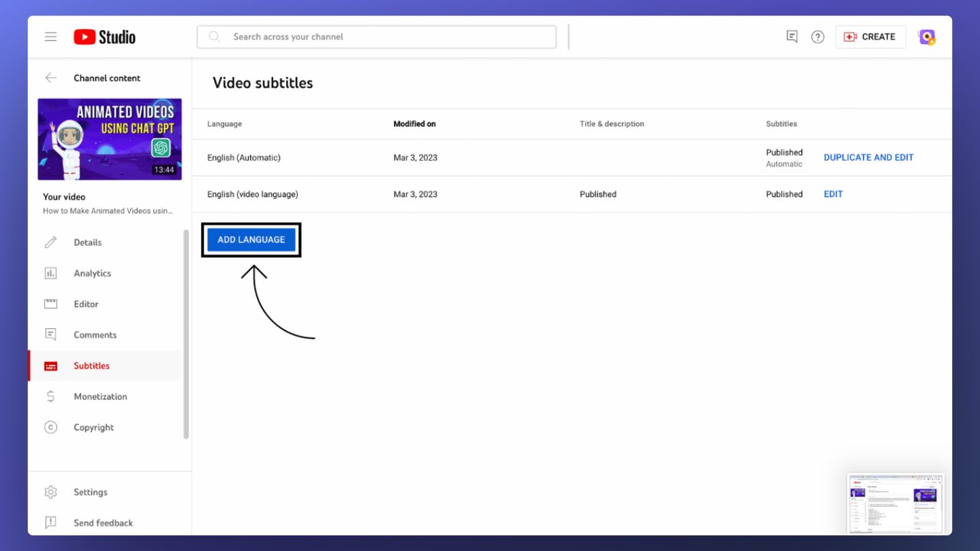Open the Animated Videos video thumbnail
This screenshot has width=980, height=551.
click(x=110, y=139)
